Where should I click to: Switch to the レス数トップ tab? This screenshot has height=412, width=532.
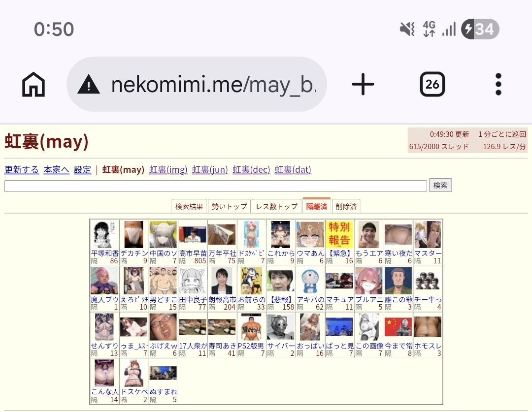coord(276,206)
